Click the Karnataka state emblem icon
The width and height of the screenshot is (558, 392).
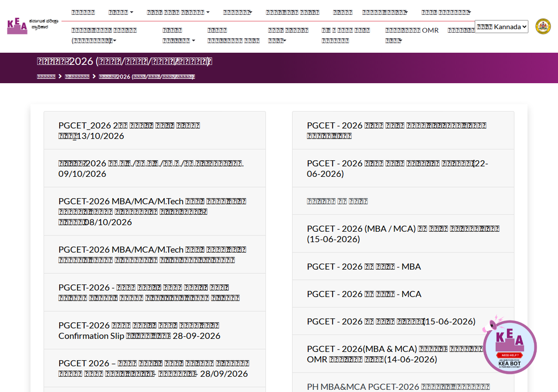pyautogui.click(x=543, y=26)
